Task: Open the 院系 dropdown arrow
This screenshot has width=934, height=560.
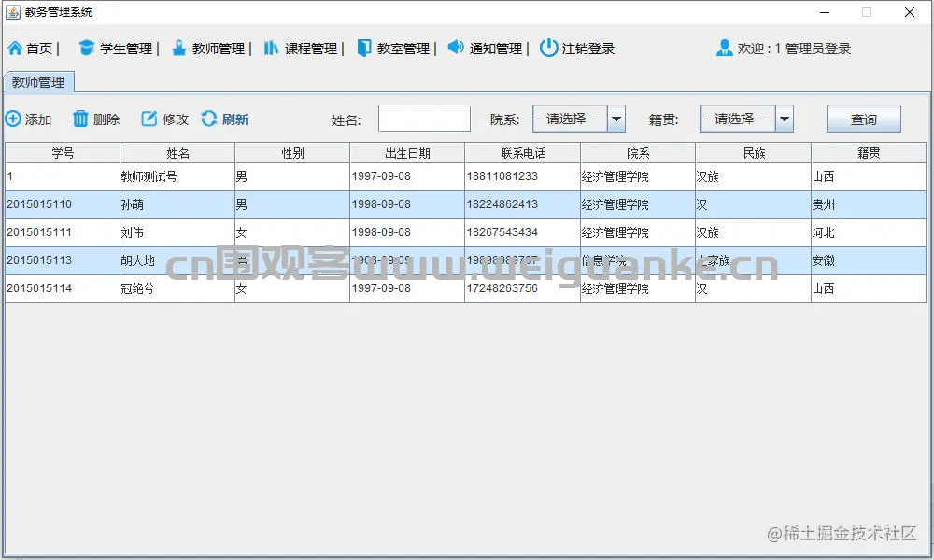Action: (616, 119)
